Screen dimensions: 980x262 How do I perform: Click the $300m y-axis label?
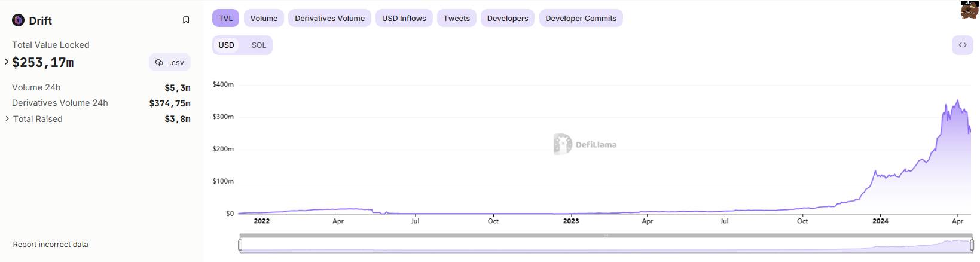[x=223, y=117]
